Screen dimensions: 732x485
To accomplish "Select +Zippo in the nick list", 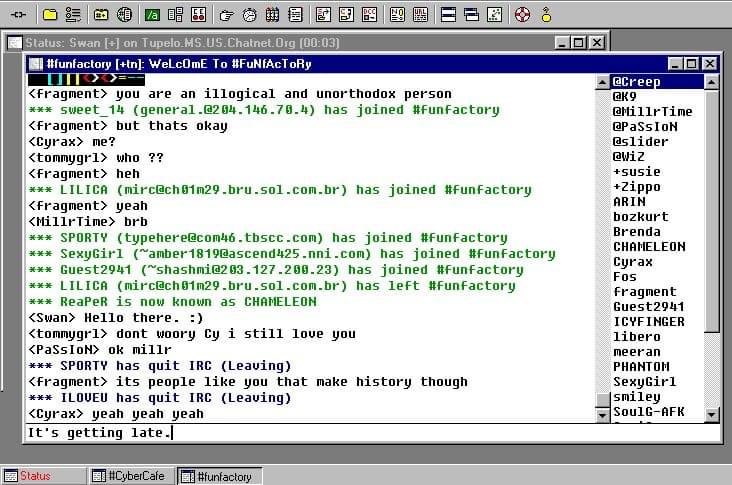I will tap(657, 187).
